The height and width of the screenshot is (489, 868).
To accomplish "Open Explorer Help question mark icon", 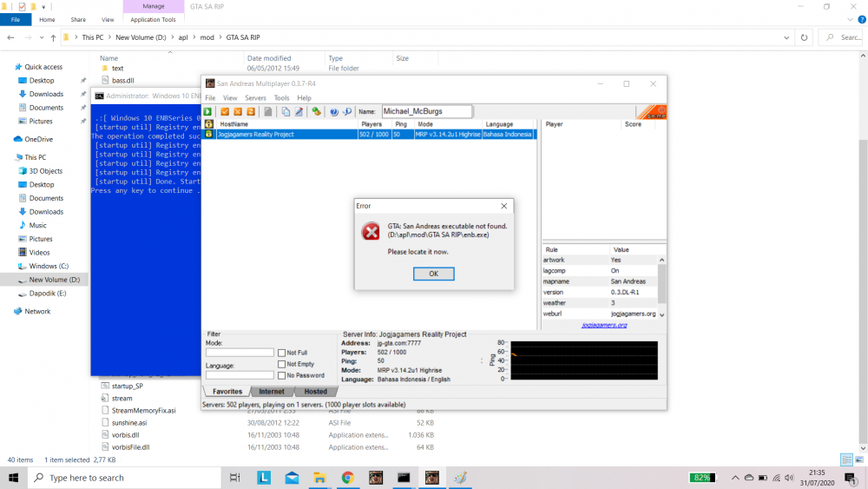I will [861, 19].
